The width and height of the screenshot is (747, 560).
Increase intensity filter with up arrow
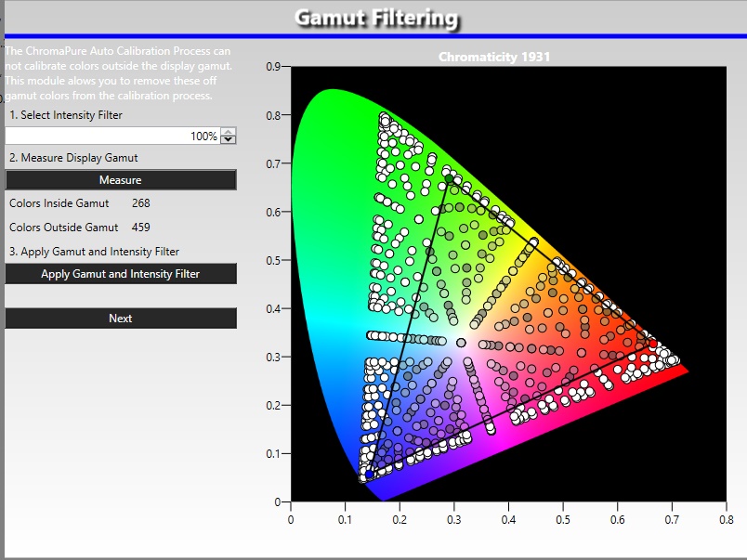[229, 132]
